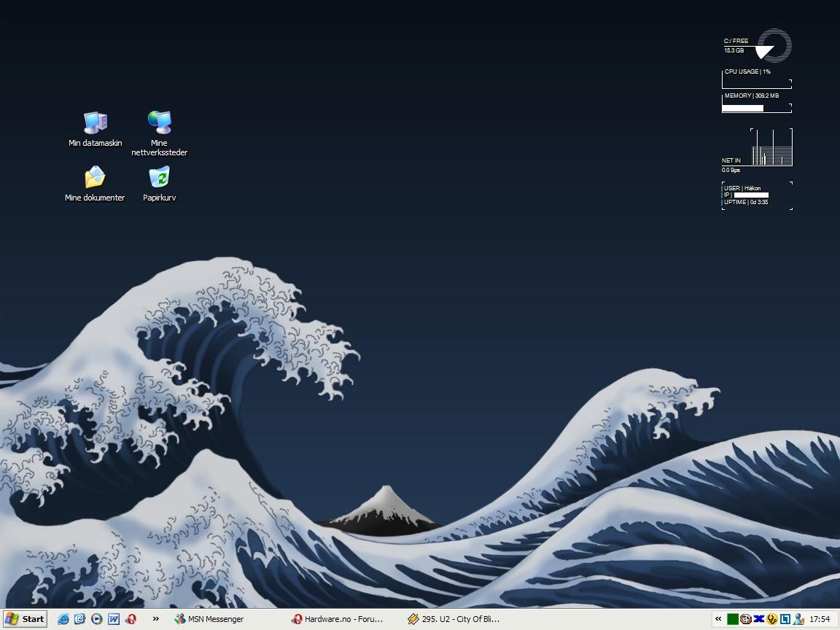Click the 0.0 Bps network speed text

tap(731, 170)
